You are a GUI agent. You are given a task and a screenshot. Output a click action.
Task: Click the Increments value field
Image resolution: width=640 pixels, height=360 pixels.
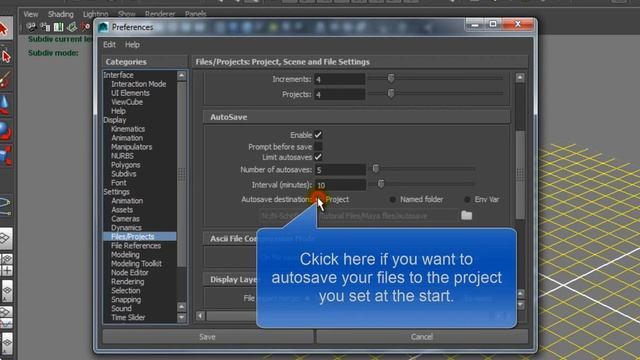[340, 79]
